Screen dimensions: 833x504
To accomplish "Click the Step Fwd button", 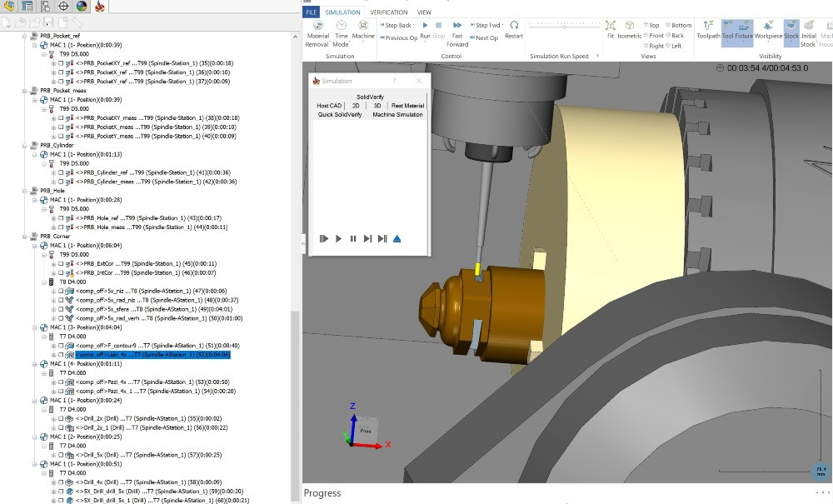I will pyautogui.click(x=485, y=25).
